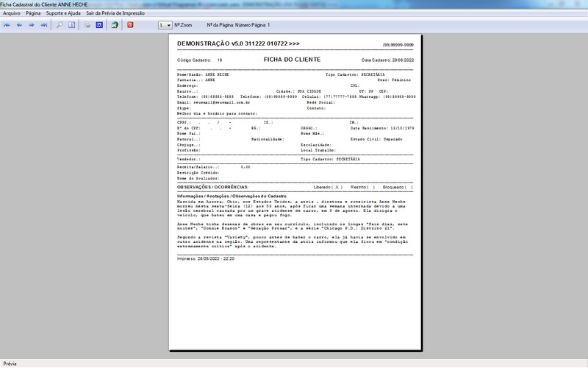Screen dimensions: 588x368
Task: Click the printer icon in toolbar
Action: click(x=87, y=25)
